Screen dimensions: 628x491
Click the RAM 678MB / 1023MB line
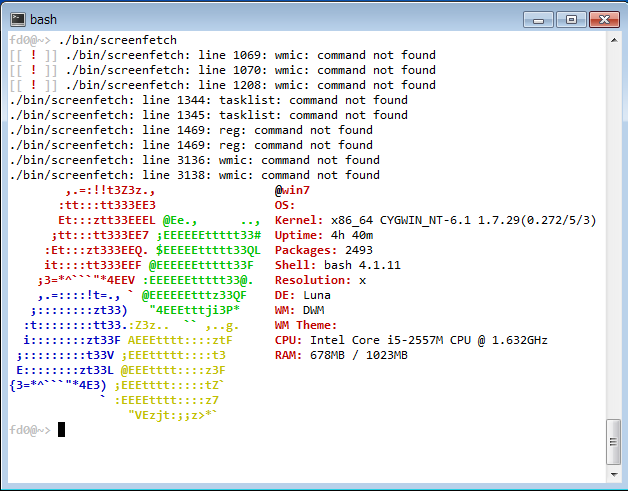pos(341,355)
